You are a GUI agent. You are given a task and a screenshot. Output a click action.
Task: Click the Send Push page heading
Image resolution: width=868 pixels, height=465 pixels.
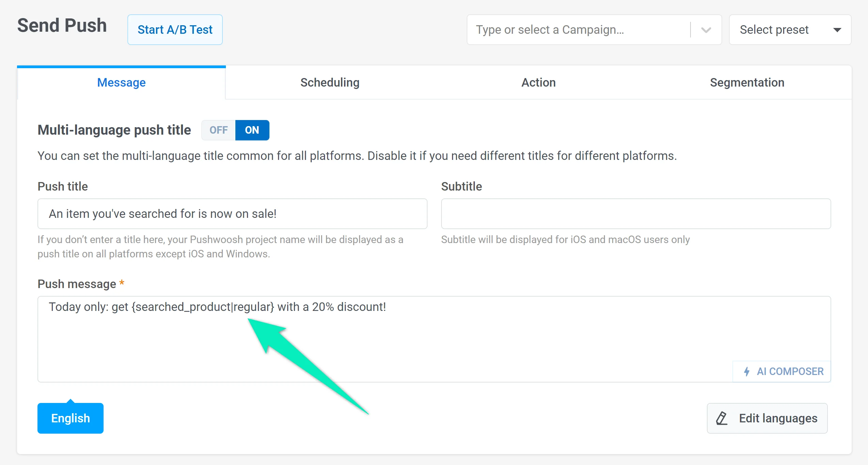(62, 25)
